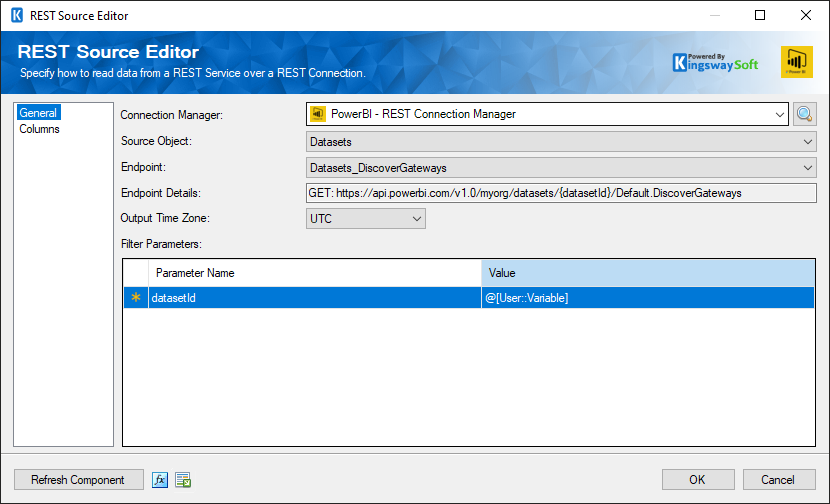Expand the Source Object dropdown
This screenshot has width=830, height=504.
point(561,142)
